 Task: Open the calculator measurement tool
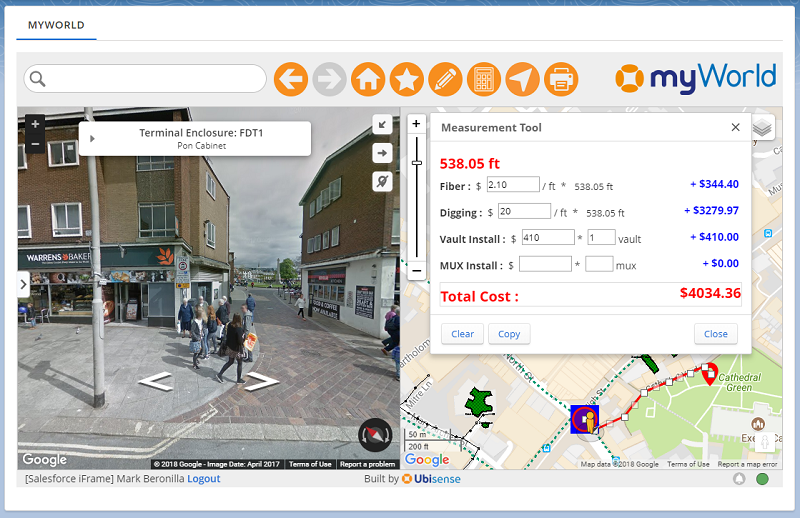click(484, 79)
